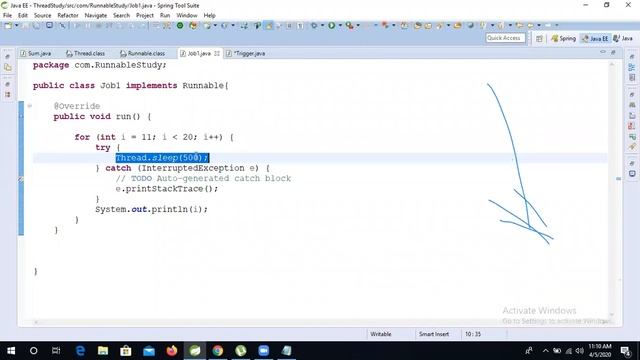This screenshot has width=640, height=360.
Task: Maximize the editor area
Action: tap(613, 53)
